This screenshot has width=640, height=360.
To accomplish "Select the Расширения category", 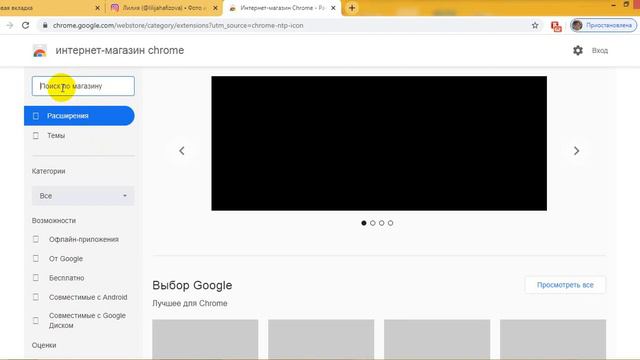I will coord(79,116).
